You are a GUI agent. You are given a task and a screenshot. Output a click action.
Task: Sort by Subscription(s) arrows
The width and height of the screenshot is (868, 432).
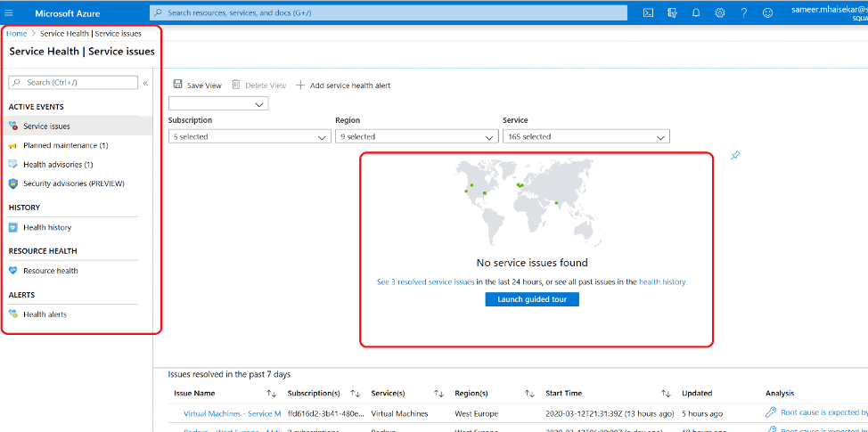(x=355, y=394)
